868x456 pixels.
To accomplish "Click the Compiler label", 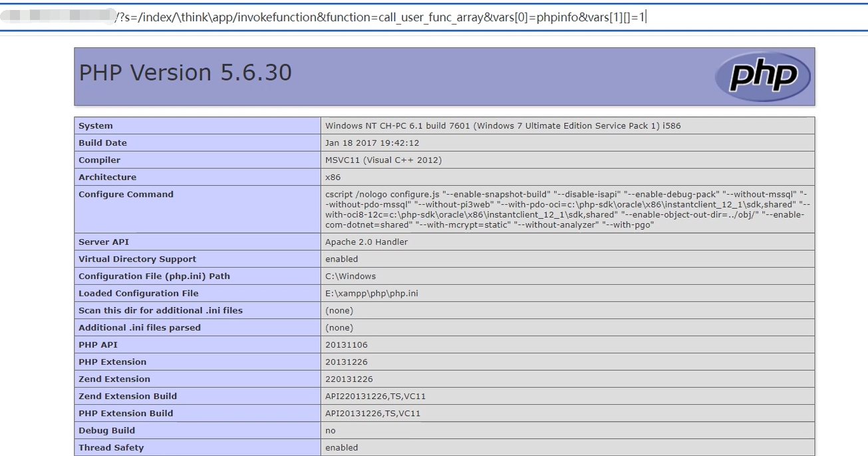I will point(100,160).
